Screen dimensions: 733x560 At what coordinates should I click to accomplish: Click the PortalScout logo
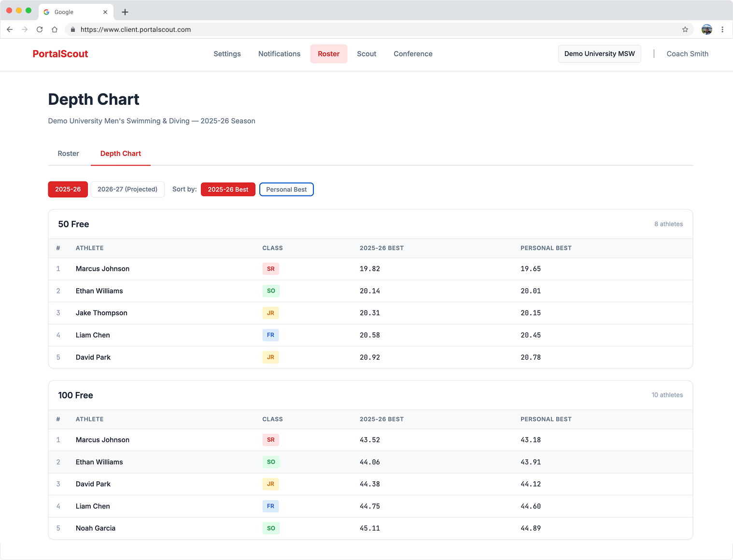[60, 54]
